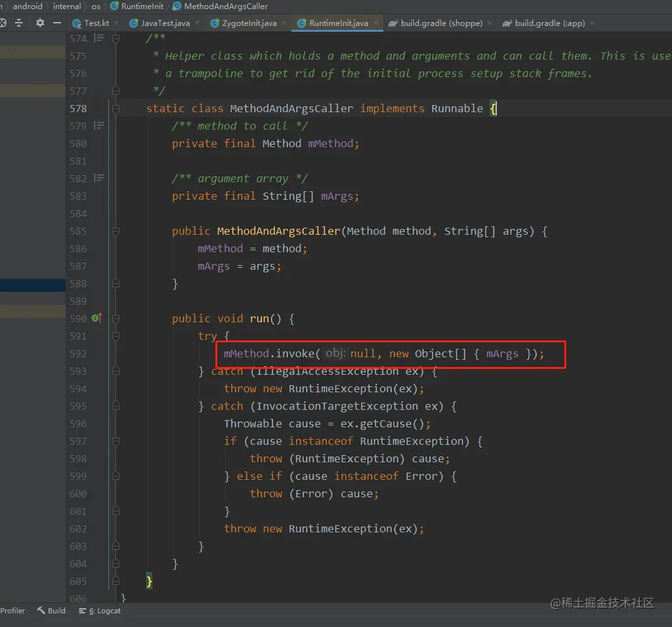672x627 pixels.
Task: Switch to the ZygoteInit.java tab
Action: 244,23
